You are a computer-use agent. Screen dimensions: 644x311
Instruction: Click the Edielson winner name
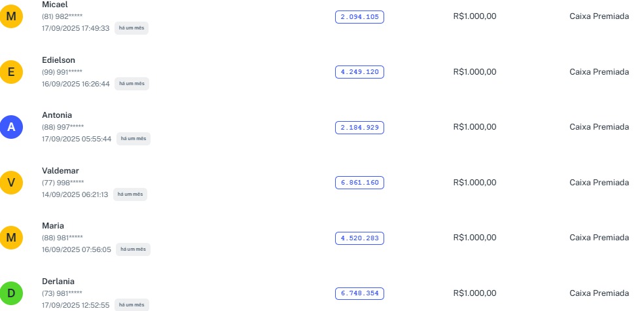tap(58, 60)
